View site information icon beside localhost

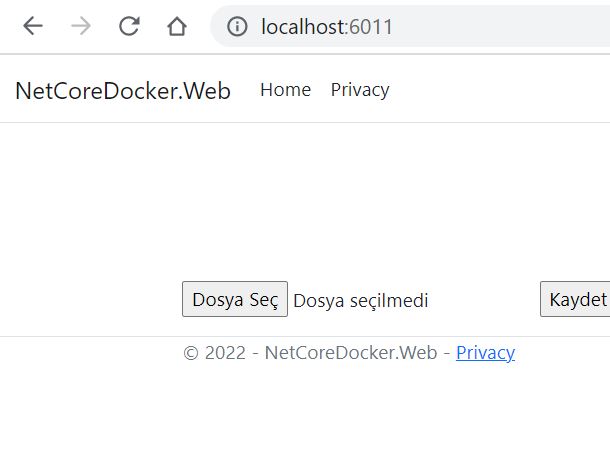click(x=237, y=27)
